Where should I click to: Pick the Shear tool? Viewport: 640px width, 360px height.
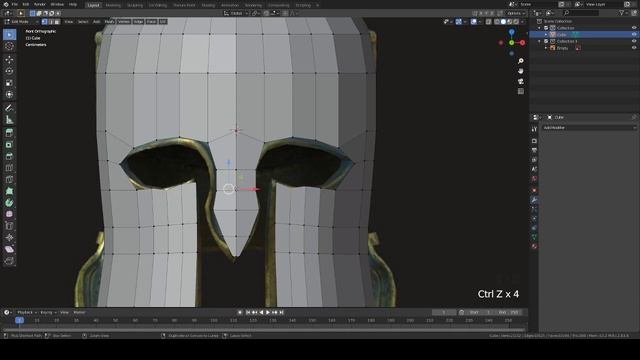point(9,249)
